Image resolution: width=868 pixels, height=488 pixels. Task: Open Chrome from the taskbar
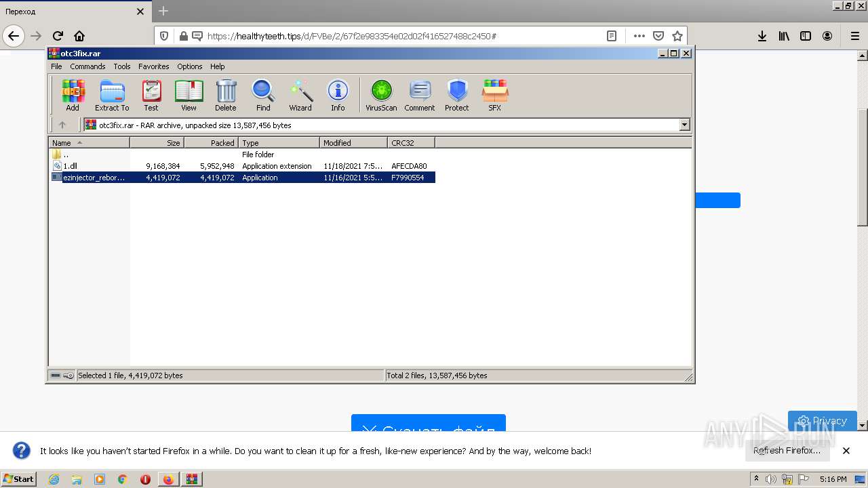[122, 479]
